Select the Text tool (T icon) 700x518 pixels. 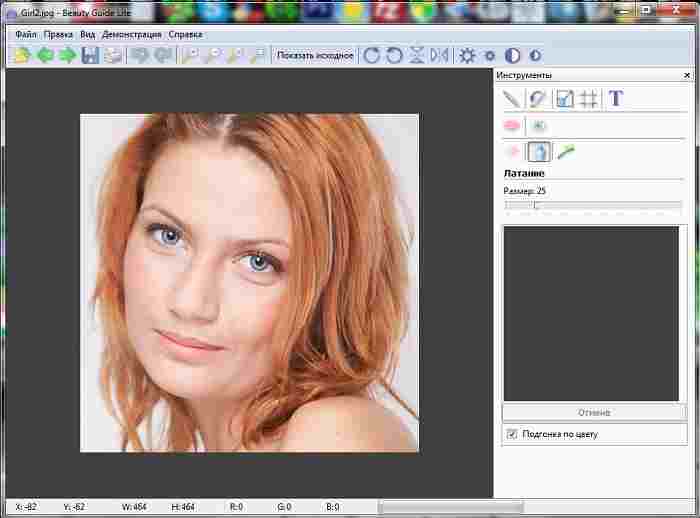(x=616, y=98)
